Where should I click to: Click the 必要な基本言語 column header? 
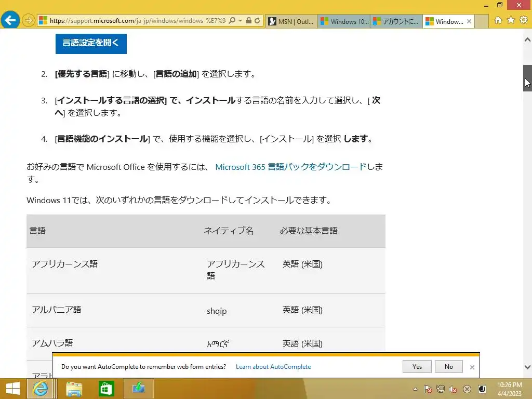(x=309, y=231)
